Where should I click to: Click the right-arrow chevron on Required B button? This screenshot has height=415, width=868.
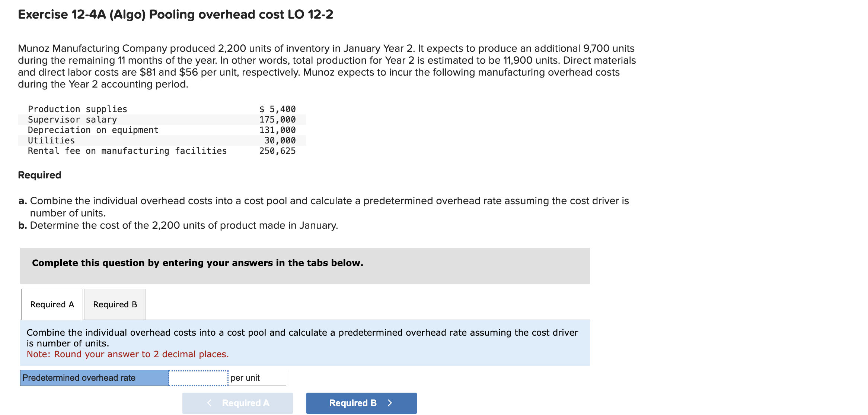pyautogui.click(x=389, y=403)
